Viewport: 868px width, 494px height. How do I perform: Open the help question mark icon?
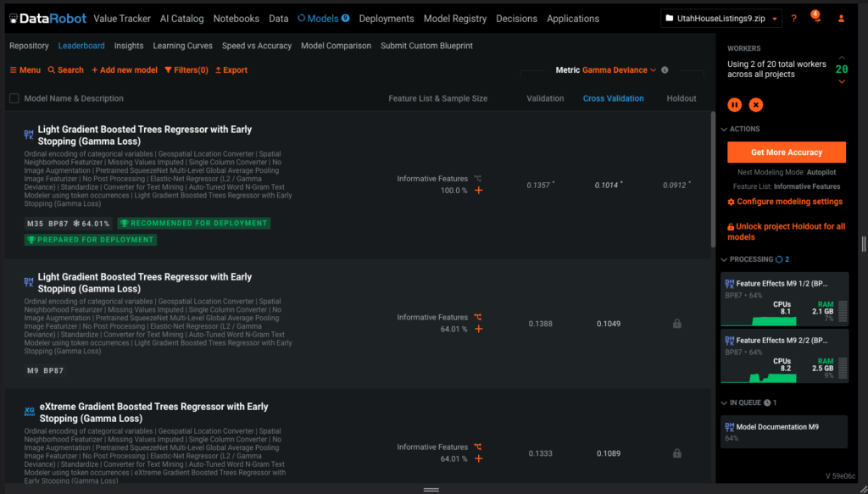793,19
